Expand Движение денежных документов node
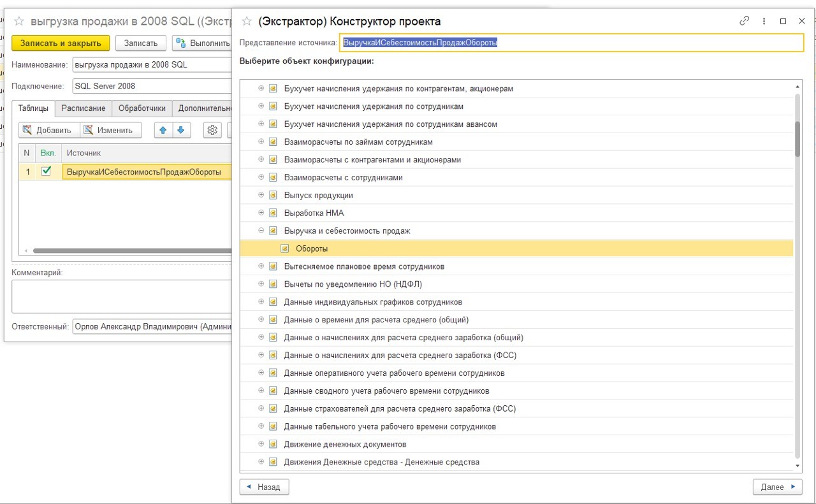816x504 pixels. tap(261, 444)
